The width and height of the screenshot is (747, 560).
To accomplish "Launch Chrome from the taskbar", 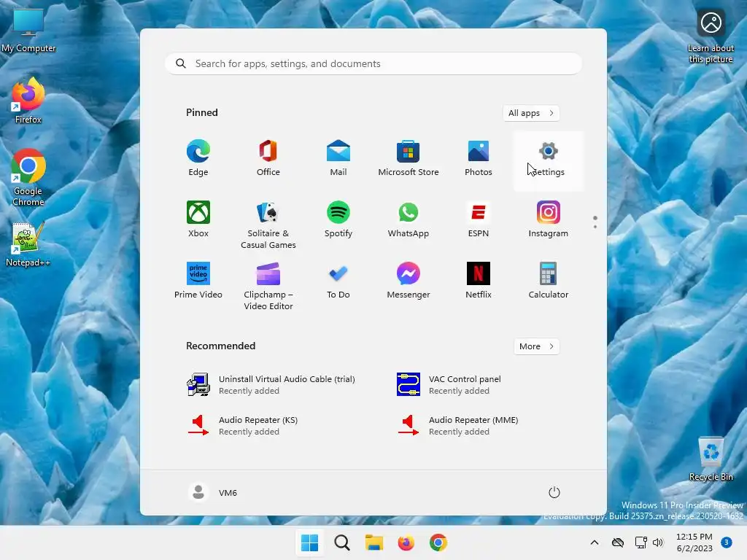I will click(438, 542).
